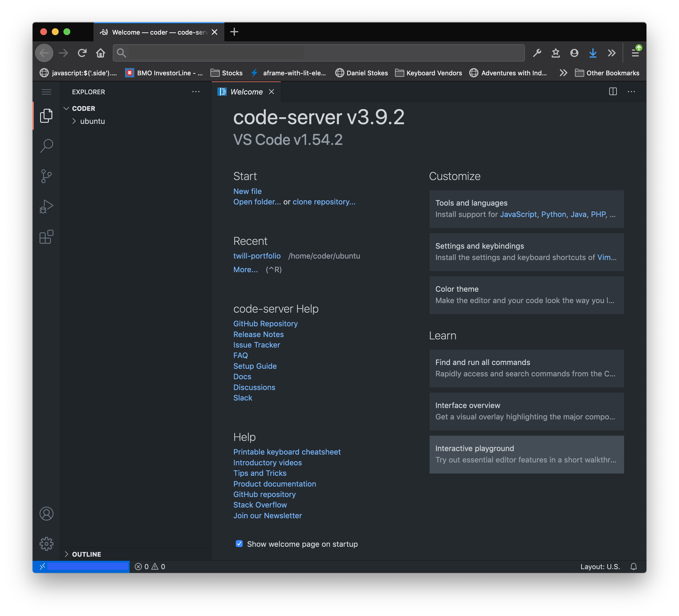
Task: Open the Search view in activity bar
Action: click(x=47, y=146)
